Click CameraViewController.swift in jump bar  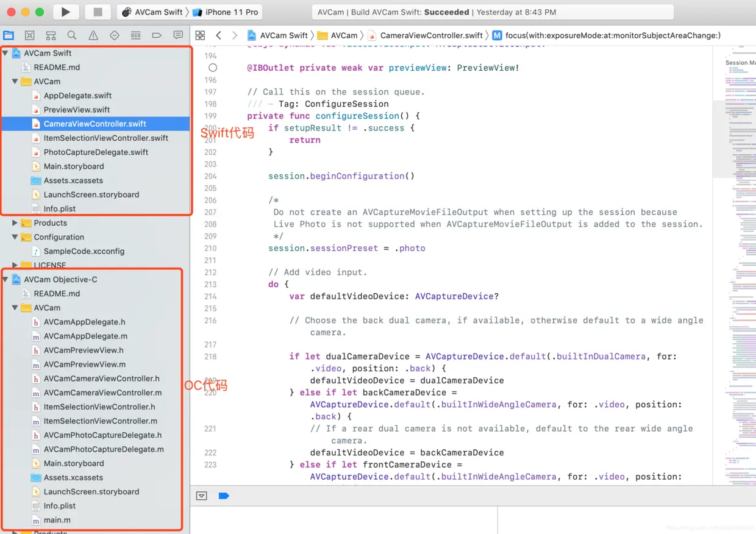pyautogui.click(x=425, y=35)
